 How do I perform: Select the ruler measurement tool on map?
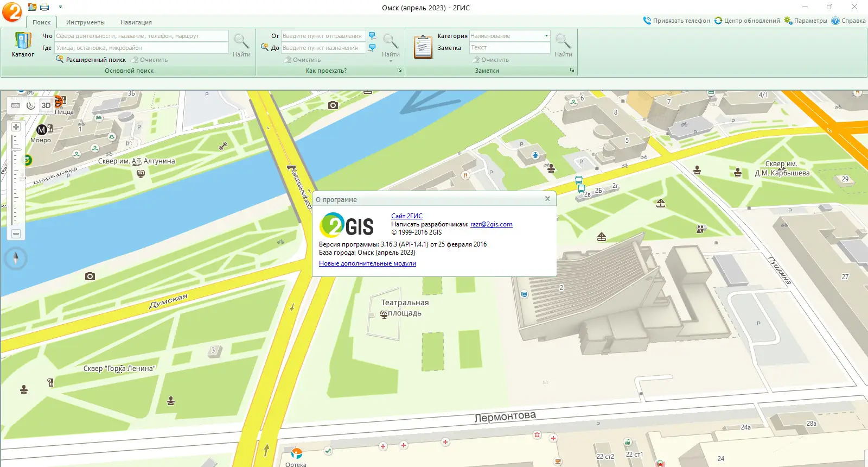click(16, 105)
